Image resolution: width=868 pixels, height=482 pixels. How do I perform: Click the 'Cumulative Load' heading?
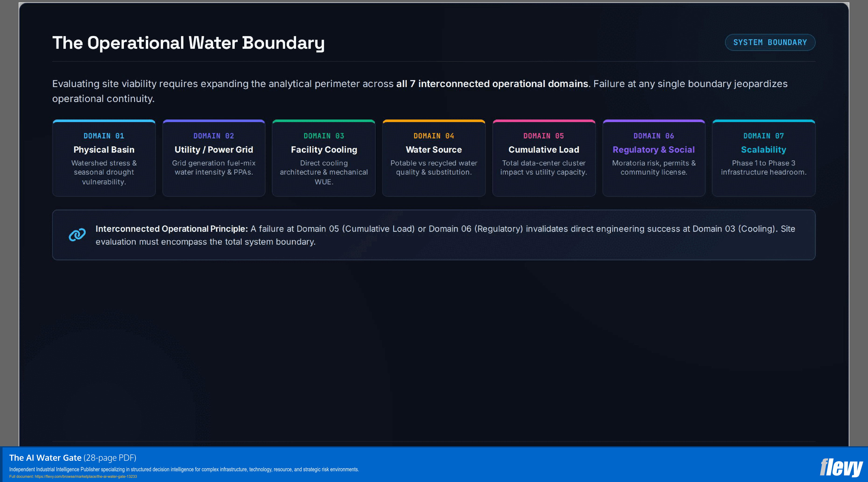(x=543, y=150)
